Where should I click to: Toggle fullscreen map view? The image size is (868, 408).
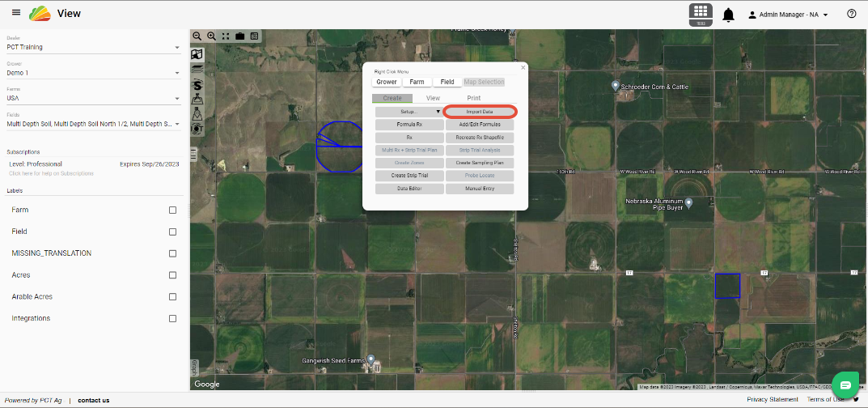226,36
